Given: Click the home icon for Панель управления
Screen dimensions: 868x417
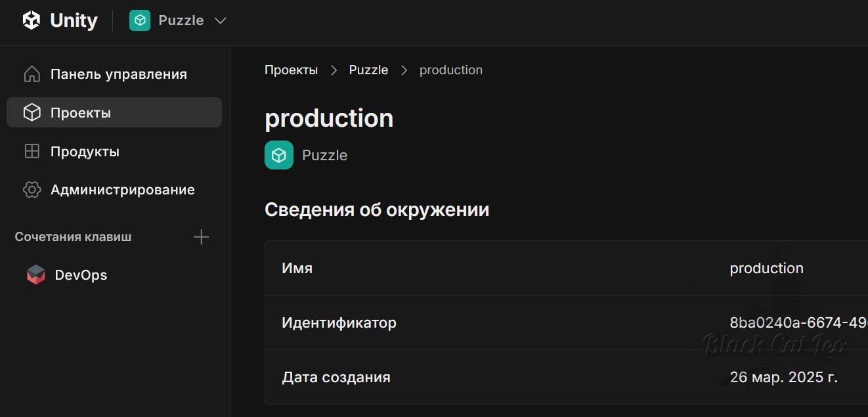Looking at the screenshot, I should [32, 74].
